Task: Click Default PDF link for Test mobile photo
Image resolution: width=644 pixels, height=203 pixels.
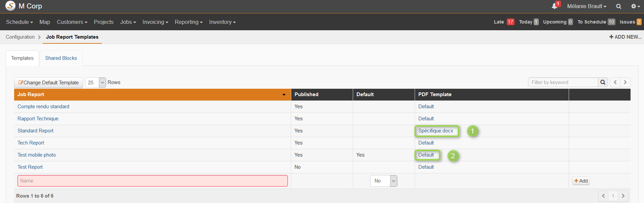Action: (426, 155)
